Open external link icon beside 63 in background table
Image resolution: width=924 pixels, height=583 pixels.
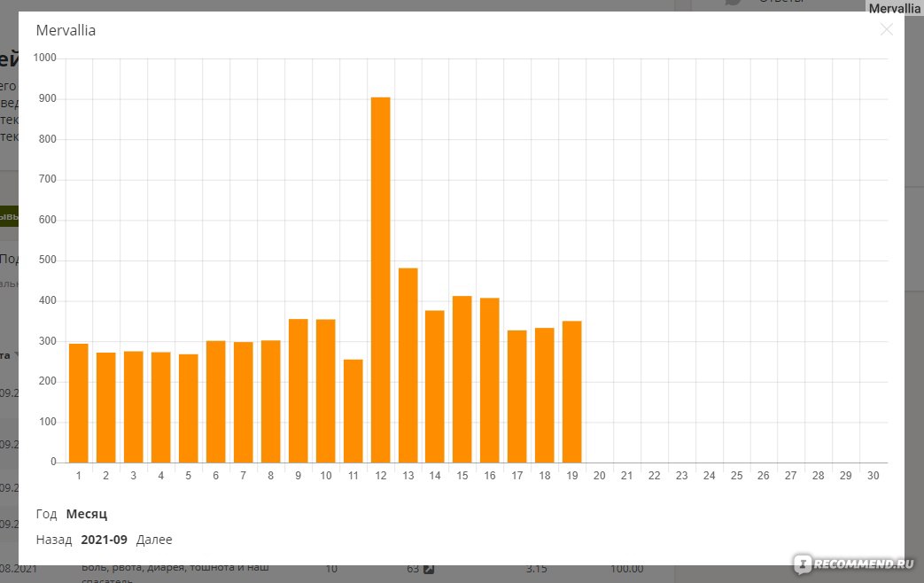[429, 569]
